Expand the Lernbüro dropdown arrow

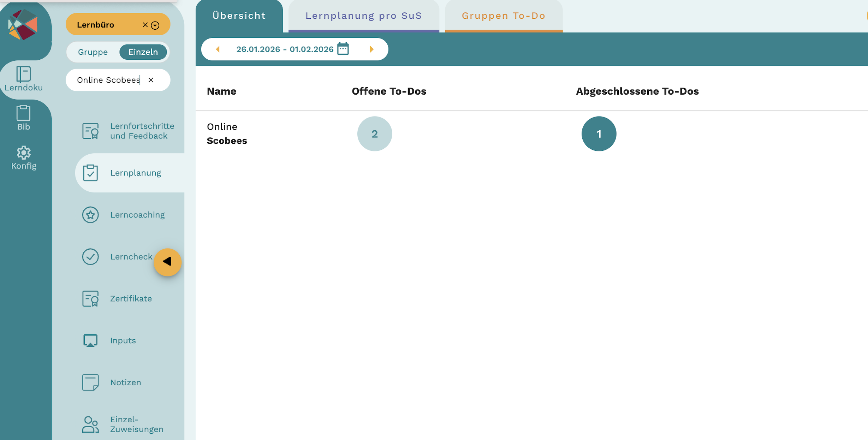click(155, 25)
